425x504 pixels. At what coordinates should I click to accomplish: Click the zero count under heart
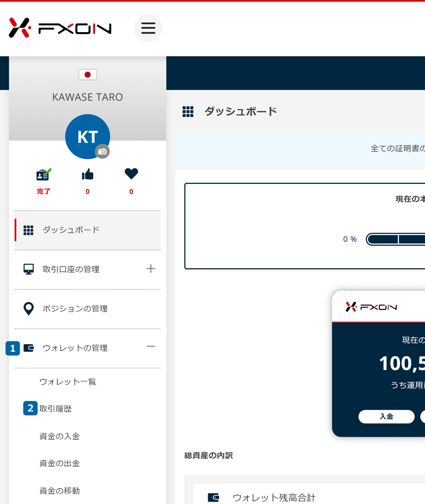(x=131, y=192)
